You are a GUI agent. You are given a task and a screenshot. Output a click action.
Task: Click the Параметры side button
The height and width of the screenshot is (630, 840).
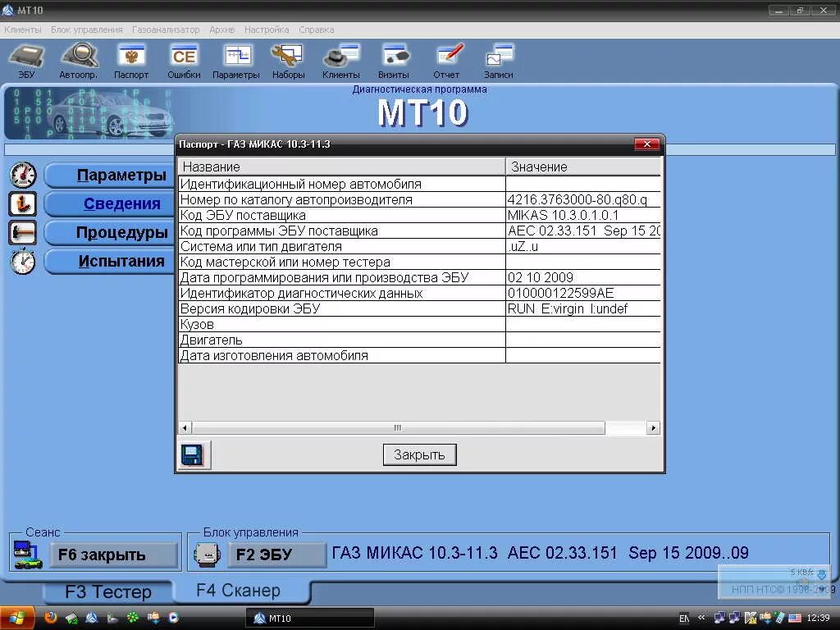point(109,176)
